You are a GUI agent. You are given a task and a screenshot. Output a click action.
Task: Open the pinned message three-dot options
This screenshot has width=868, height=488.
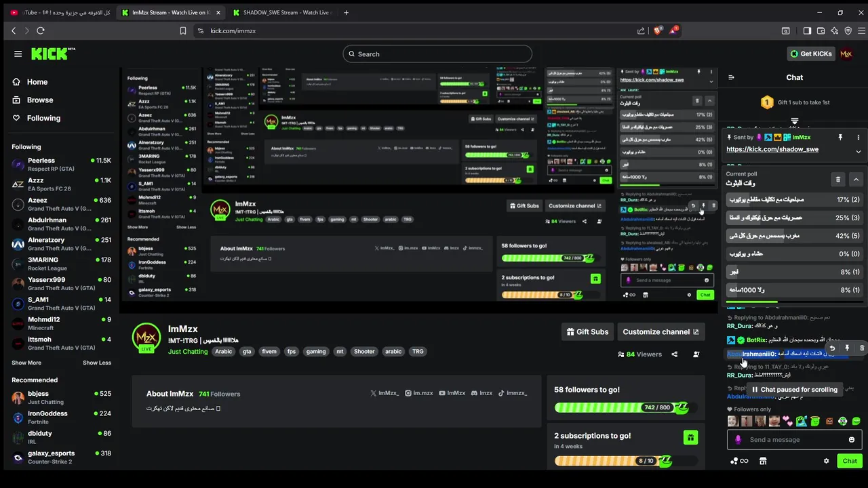pos(858,137)
